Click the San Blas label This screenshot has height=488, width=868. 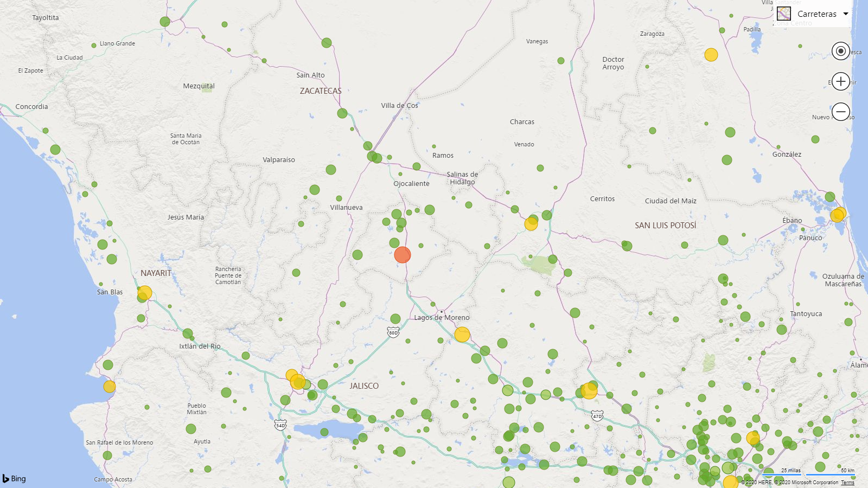(110, 292)
